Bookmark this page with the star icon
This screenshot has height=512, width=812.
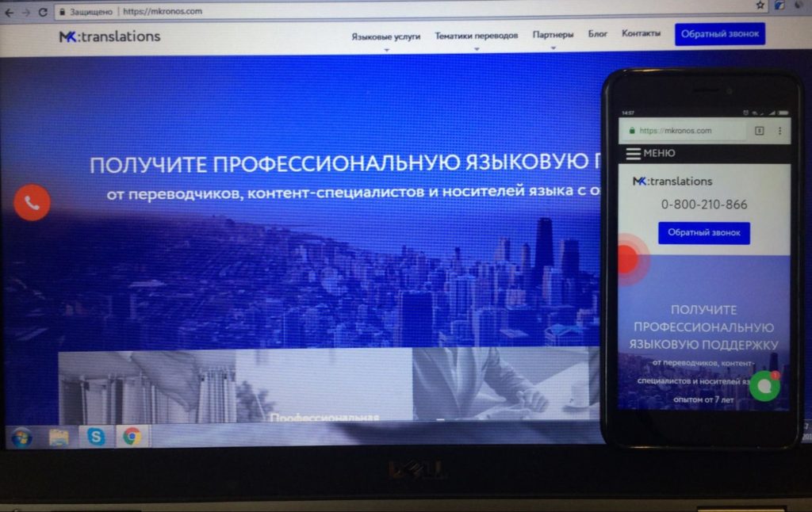click(760, 6)
